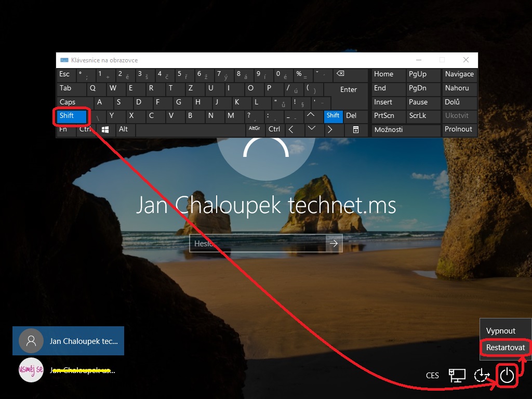Screen dimensions: 532x399
Task: Choose Restartovat in power menu
Action: pos(506,348)
